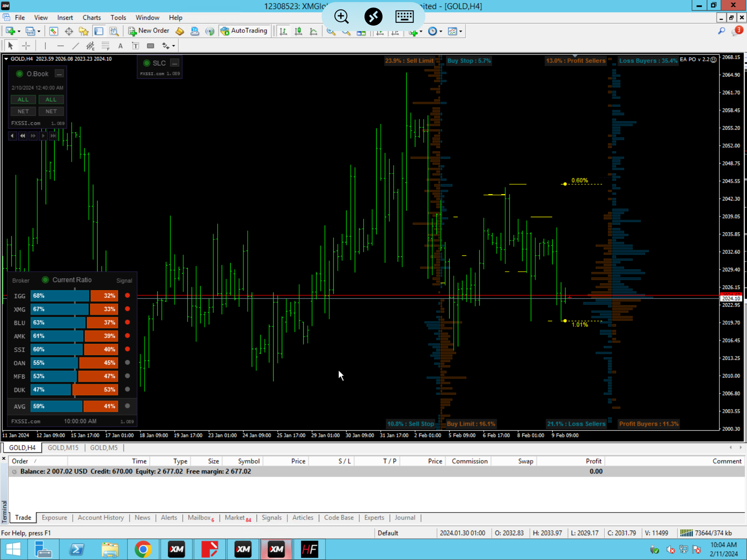This screenshot has height=560, width=747.
Task: Click the AVG ratio bar
Action: coord(74,406)
